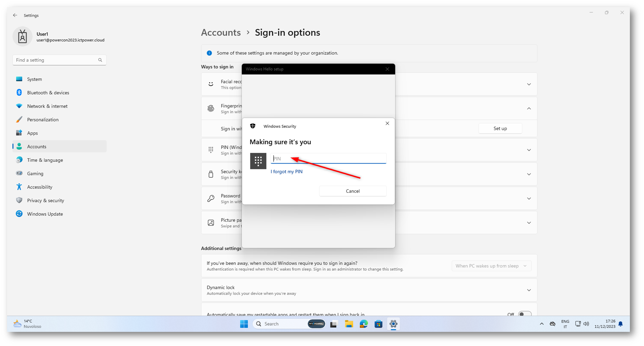Open Bluetooth & devices settings
The height and width of the screenshot is (346, 644).
pos(59,93)
